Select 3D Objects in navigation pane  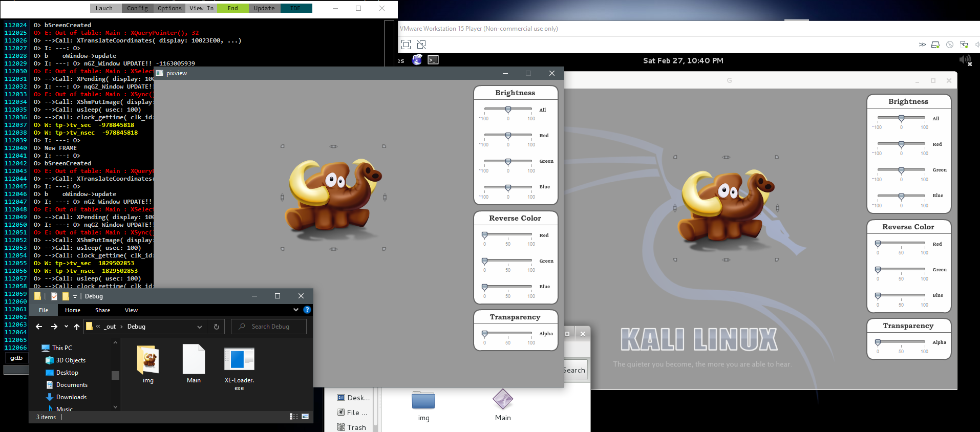pos(71,360)
